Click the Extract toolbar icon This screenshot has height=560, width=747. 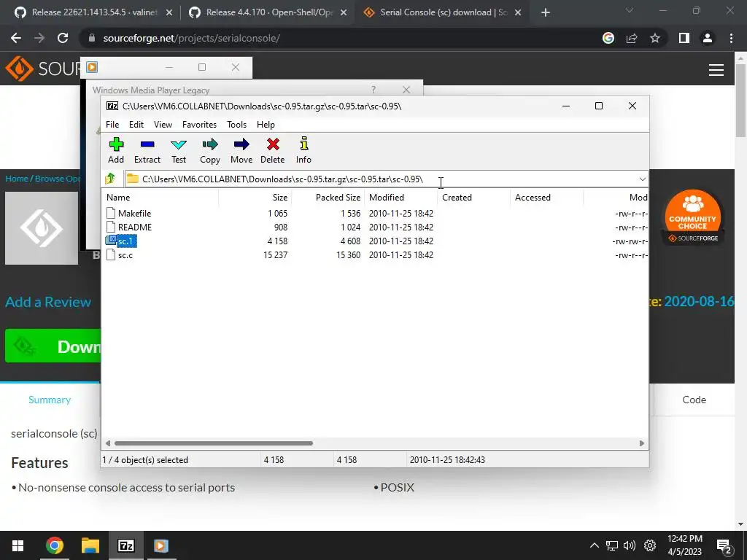pyautogui.click(x=147, y=144)
